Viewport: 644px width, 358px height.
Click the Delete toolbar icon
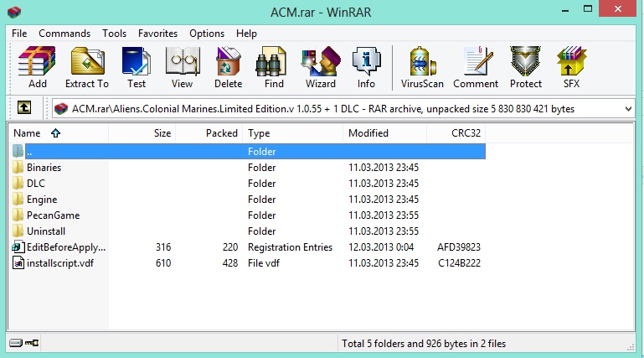click(x=228, y=67)
